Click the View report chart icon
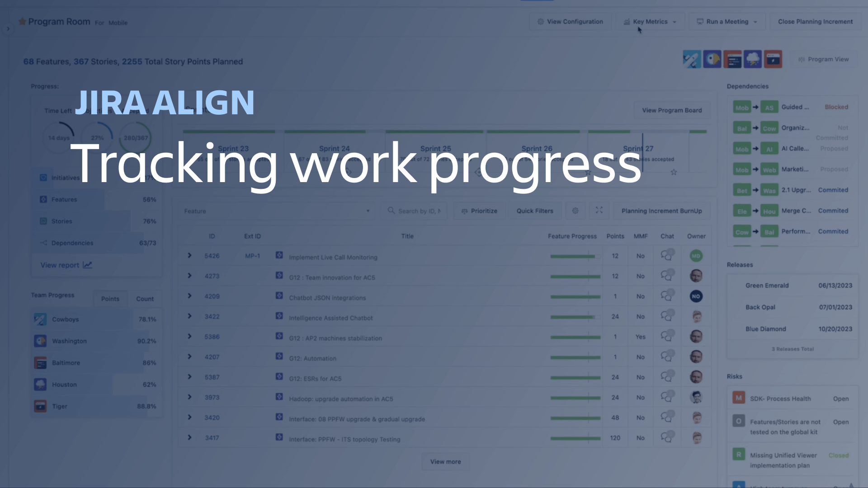This screenshot has height=488, width=868. pos(88,264)
